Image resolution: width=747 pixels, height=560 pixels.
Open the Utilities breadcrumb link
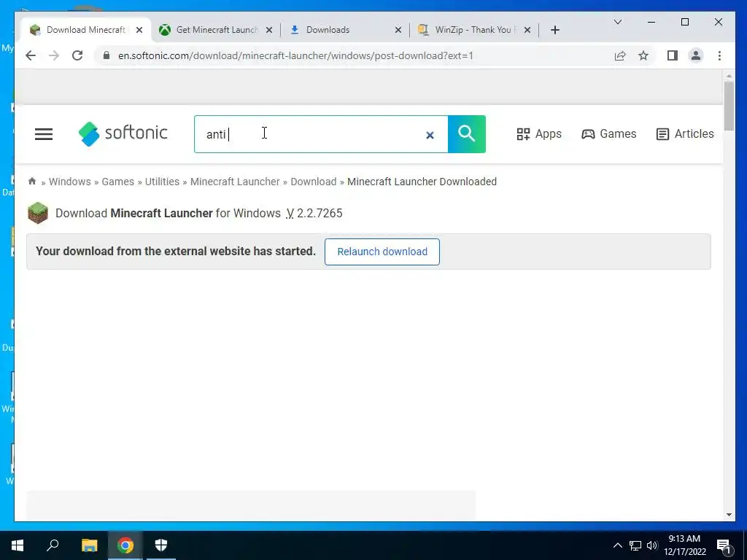[162, 182]
